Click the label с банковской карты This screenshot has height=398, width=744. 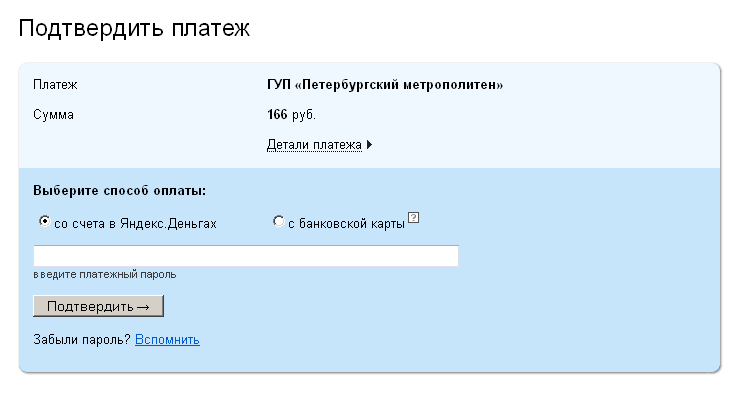coord(346,223)
